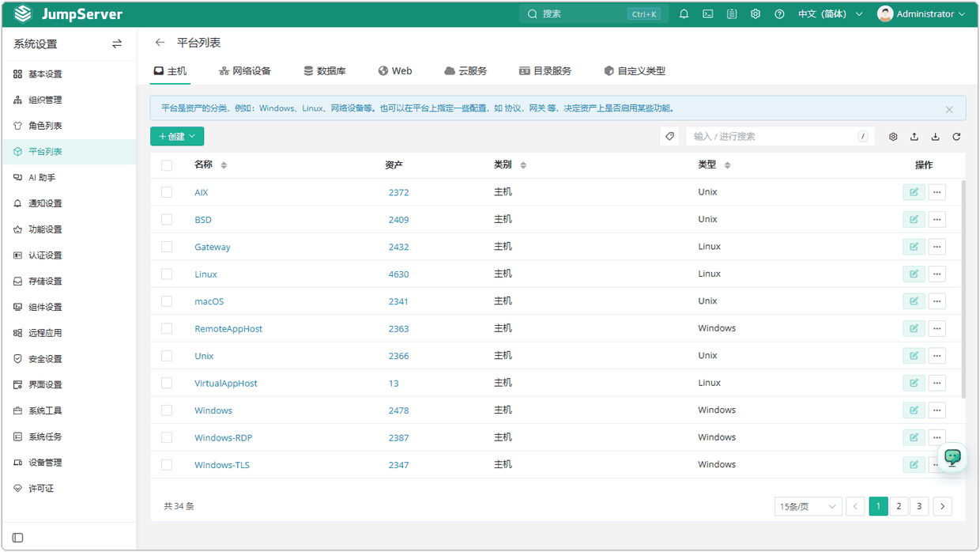This screenshot has width=980, height=552.
Task: Click the upload import icon
Action: click(x=914, y=137)
